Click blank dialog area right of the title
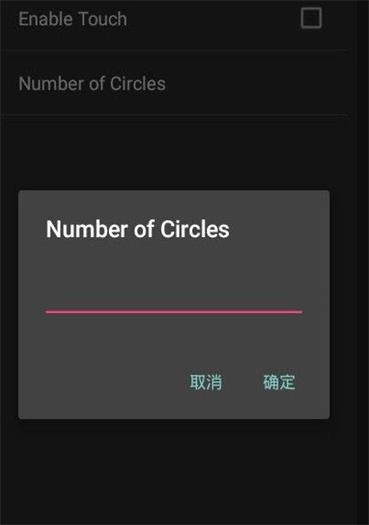The width and height of the screenshot is (369, 525). 278,229
